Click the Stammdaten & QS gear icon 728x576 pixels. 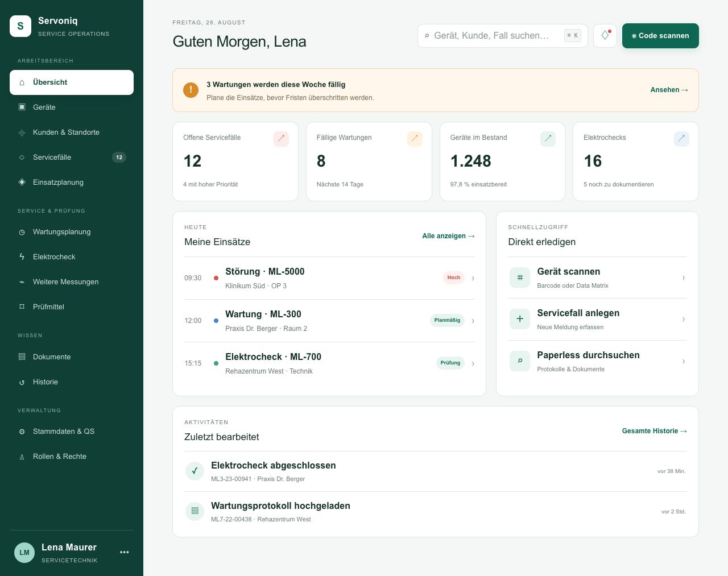22,432
